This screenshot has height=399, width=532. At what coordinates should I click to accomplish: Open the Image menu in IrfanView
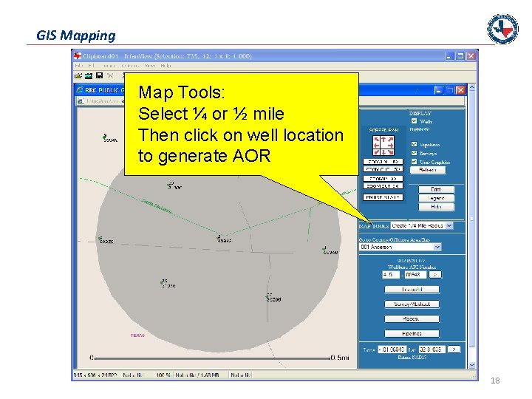pyautogui.click(x=108, y=66)
